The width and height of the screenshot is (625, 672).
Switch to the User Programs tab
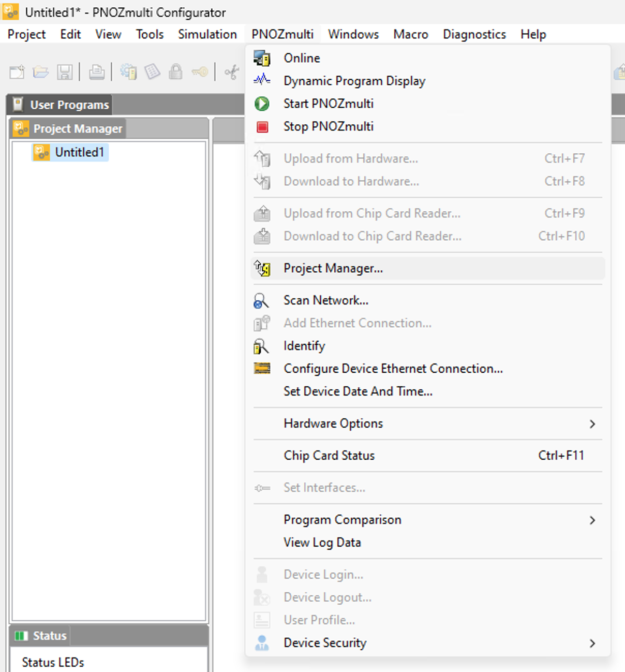[x=59, y=105]
